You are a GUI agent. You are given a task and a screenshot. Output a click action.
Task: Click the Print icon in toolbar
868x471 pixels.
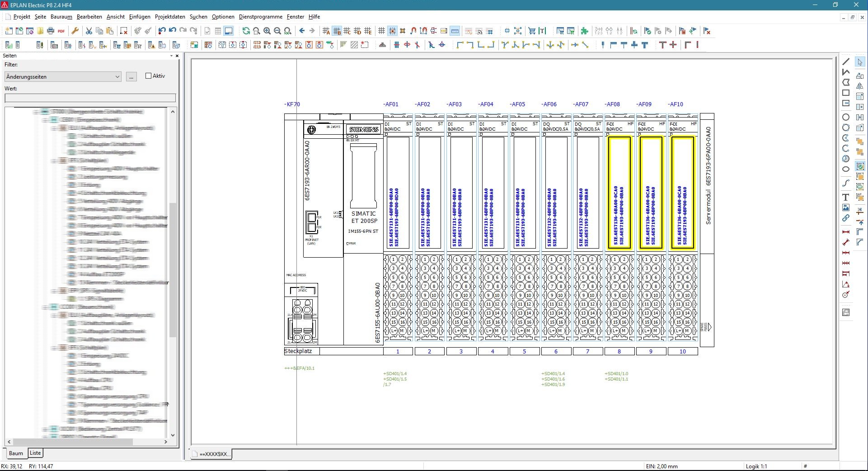tap(51, 31)
